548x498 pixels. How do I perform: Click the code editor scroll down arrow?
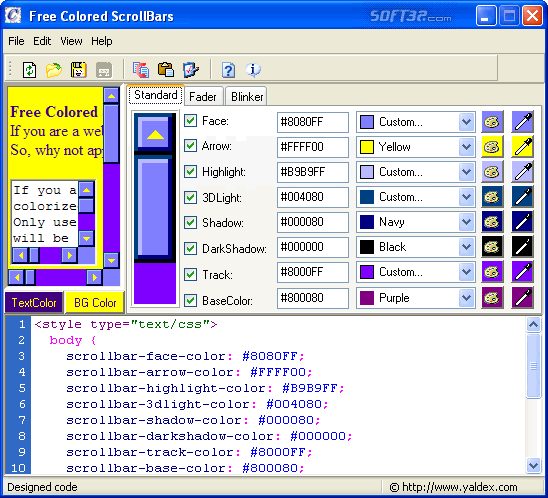(534, 466)
